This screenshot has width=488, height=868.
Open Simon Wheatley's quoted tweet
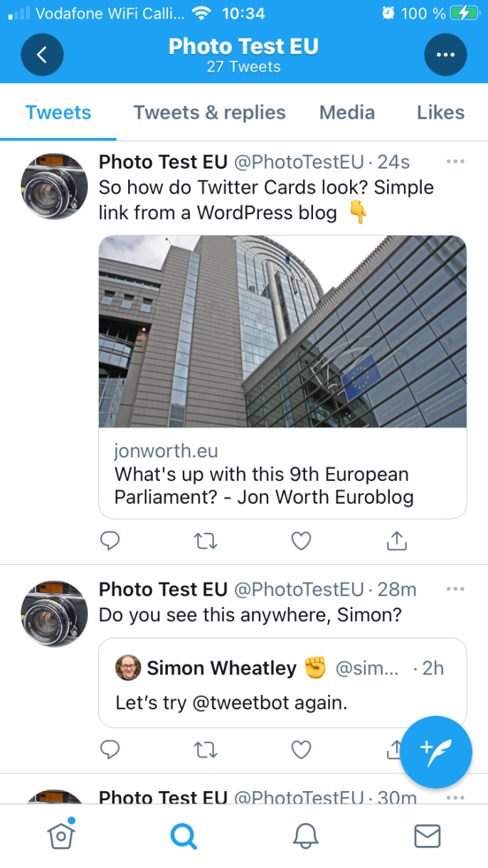tap(282, 683)
